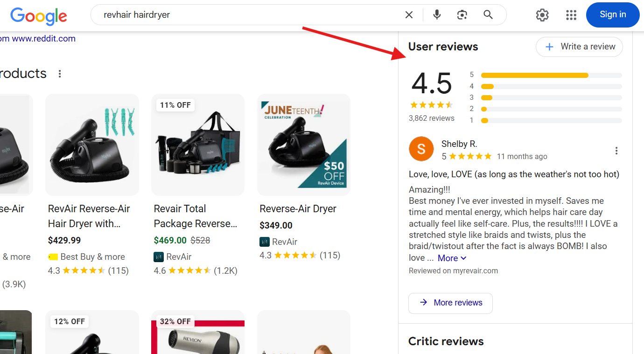Open the Revair Total Package product thumbnail

click(x=197, y=145)
